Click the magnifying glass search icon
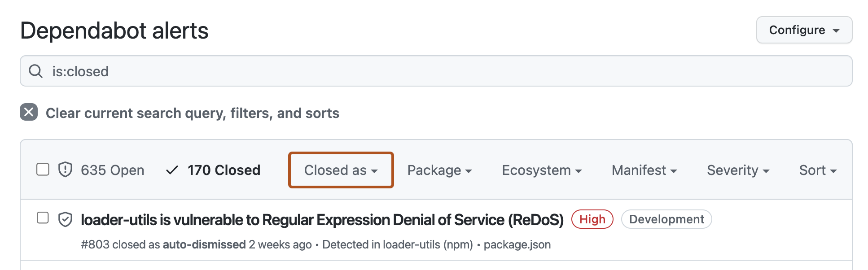 36,71
